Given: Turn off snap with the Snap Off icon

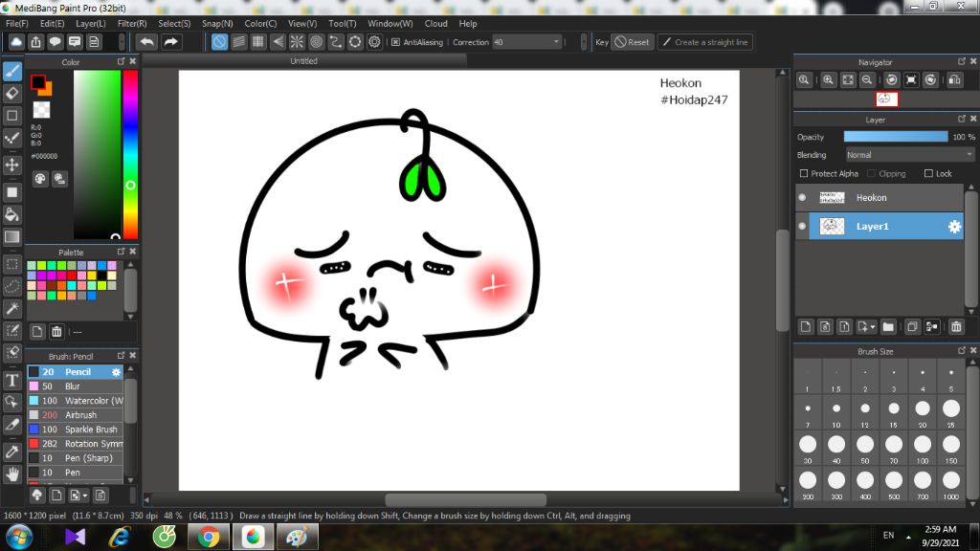Looking at the screenshot, I should coord(219,42).
